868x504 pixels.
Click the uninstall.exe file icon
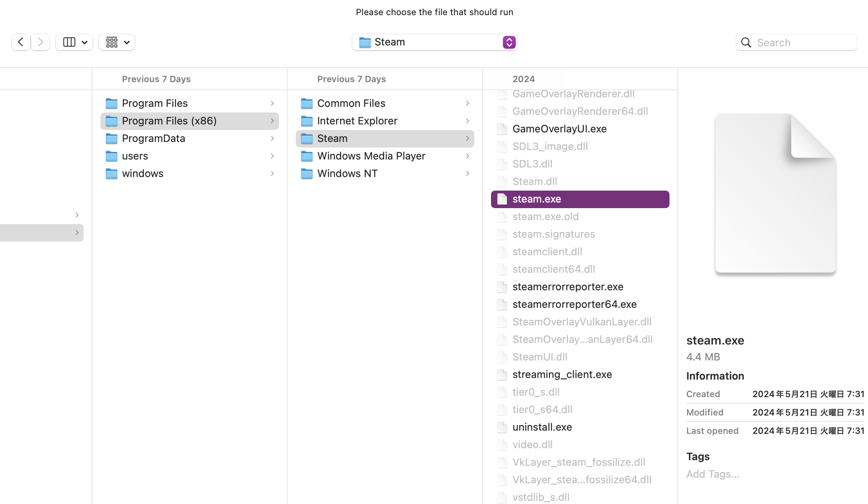(502, 427)
